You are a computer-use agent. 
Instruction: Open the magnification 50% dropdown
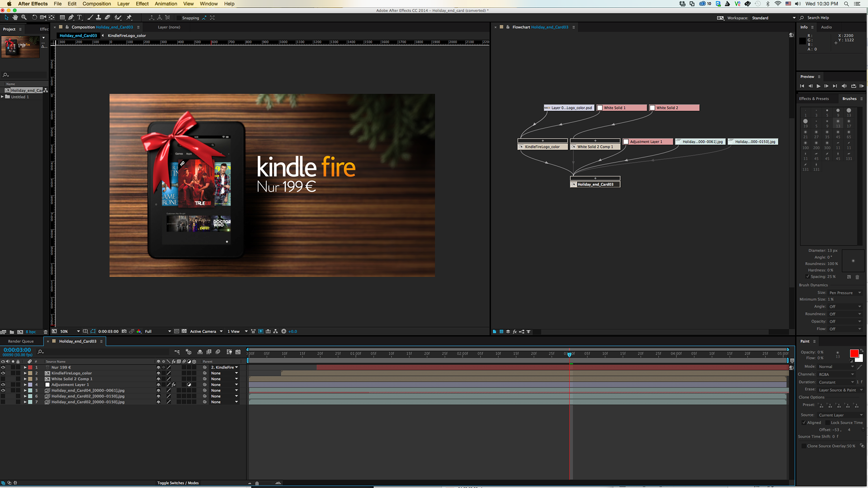click(x=70, y=331)
